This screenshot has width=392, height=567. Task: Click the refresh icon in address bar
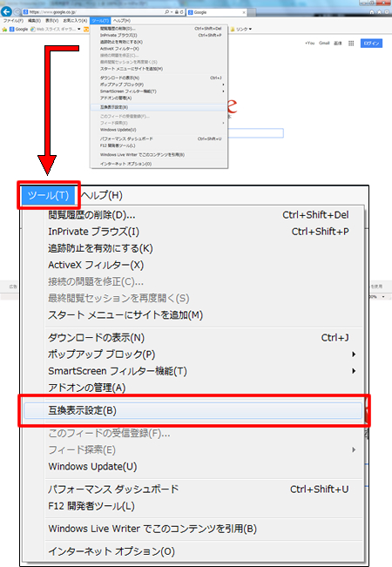pos(182,12)
